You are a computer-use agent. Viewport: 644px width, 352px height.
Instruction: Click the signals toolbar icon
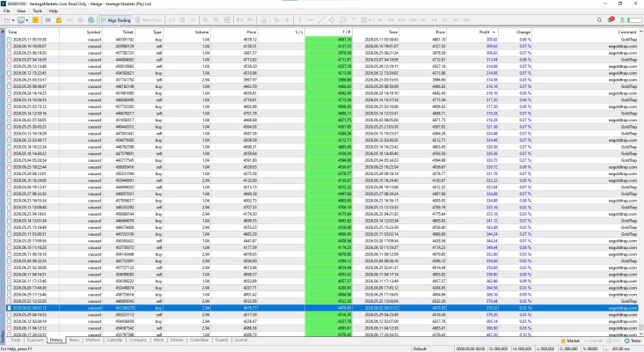coord(70,19)
